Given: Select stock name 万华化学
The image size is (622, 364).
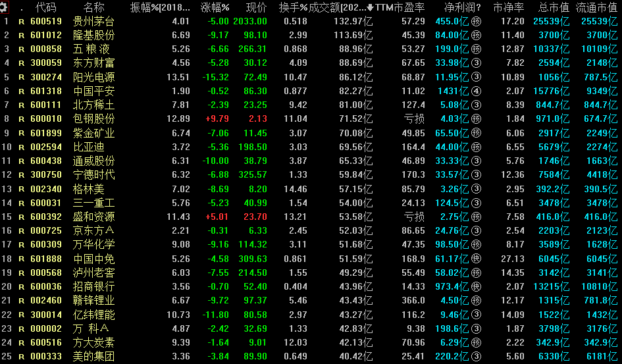Looking at the screenshot, I should point(94,245).
